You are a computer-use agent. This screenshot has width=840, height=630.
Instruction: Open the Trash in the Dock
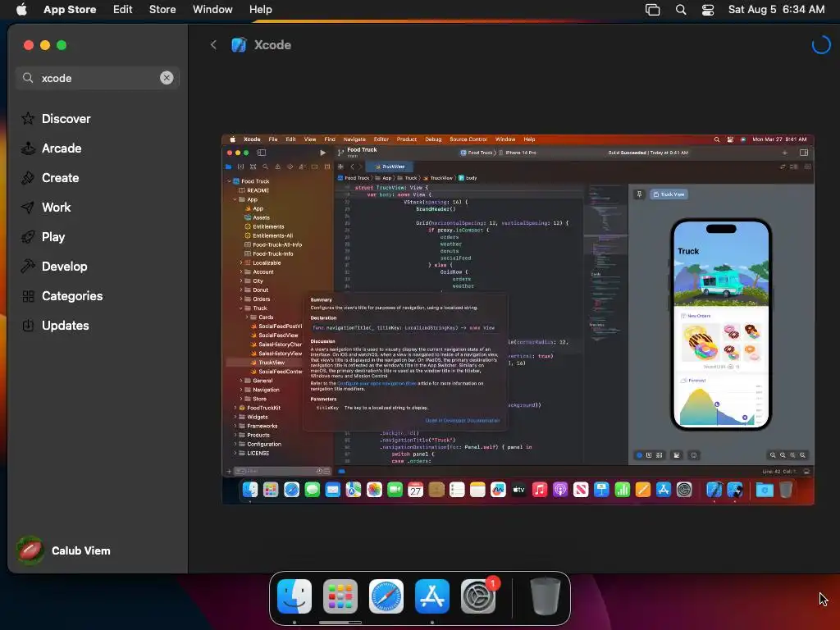[545, 596]
